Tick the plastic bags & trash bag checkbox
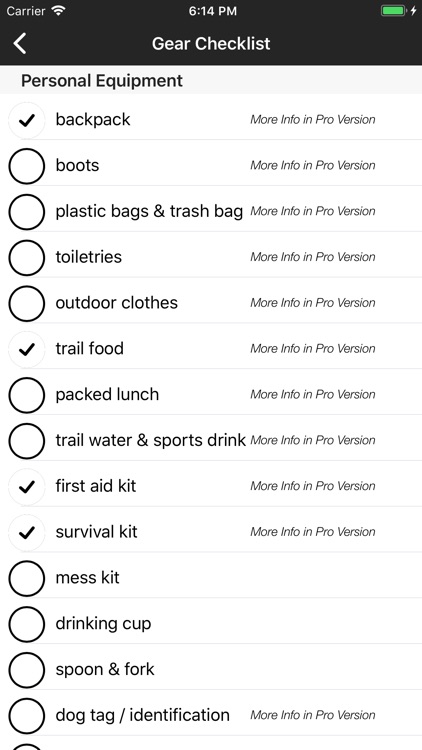 (x=27, y=212)
